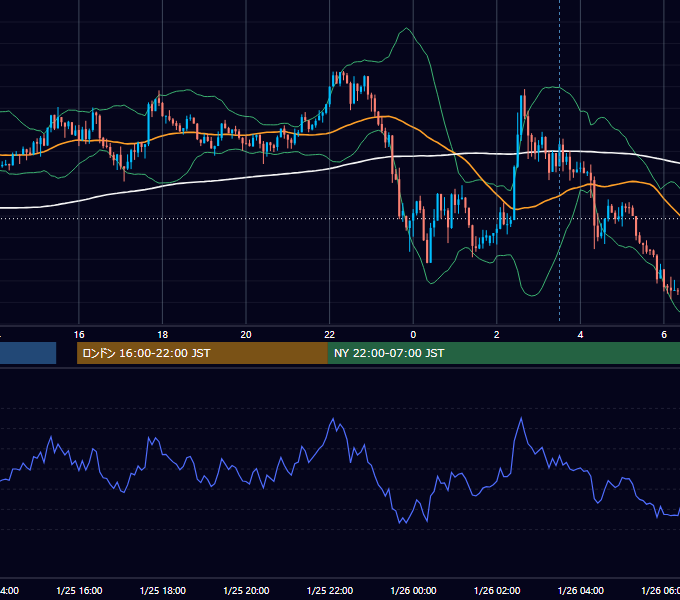680x600 pixels.
Task: Click the 1/25 22:00 time label
Action: (330, 590)
